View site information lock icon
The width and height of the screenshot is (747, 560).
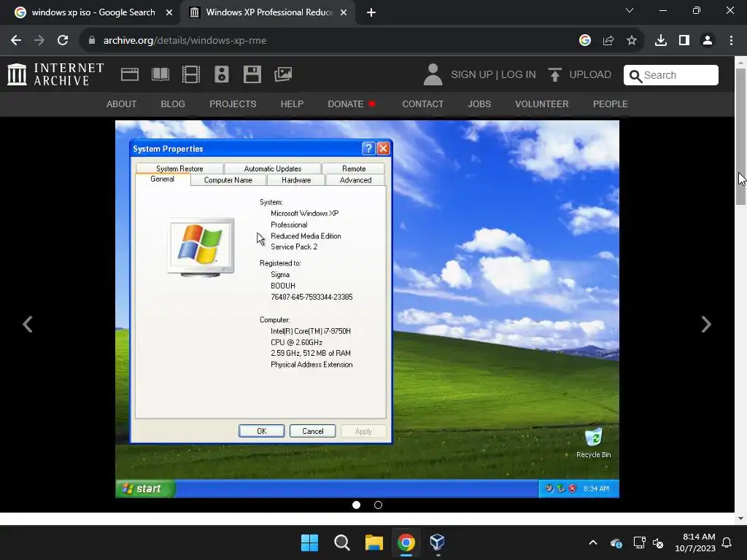tap(92, 41)
